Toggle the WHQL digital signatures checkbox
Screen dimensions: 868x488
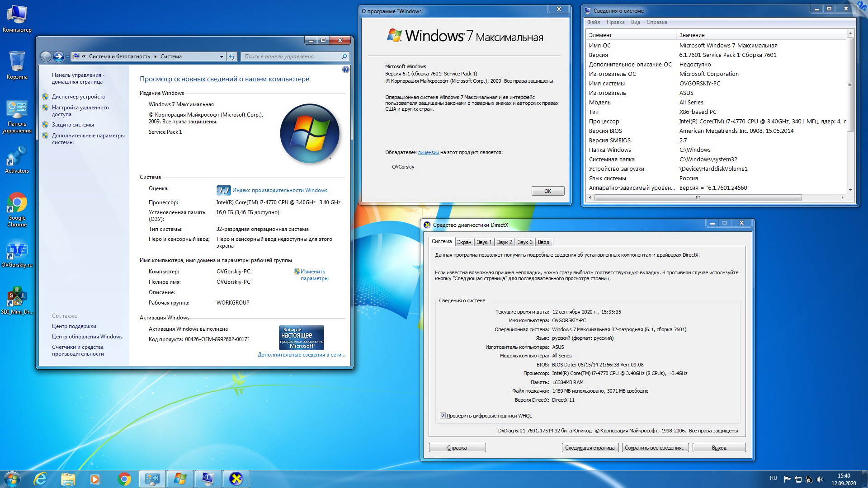point(443,416)
